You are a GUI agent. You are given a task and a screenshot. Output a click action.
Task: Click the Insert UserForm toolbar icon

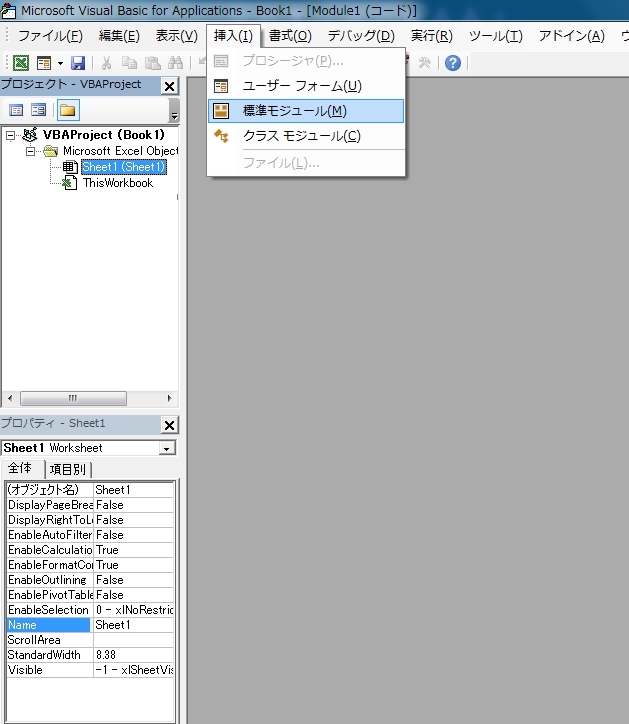(44, 62)
